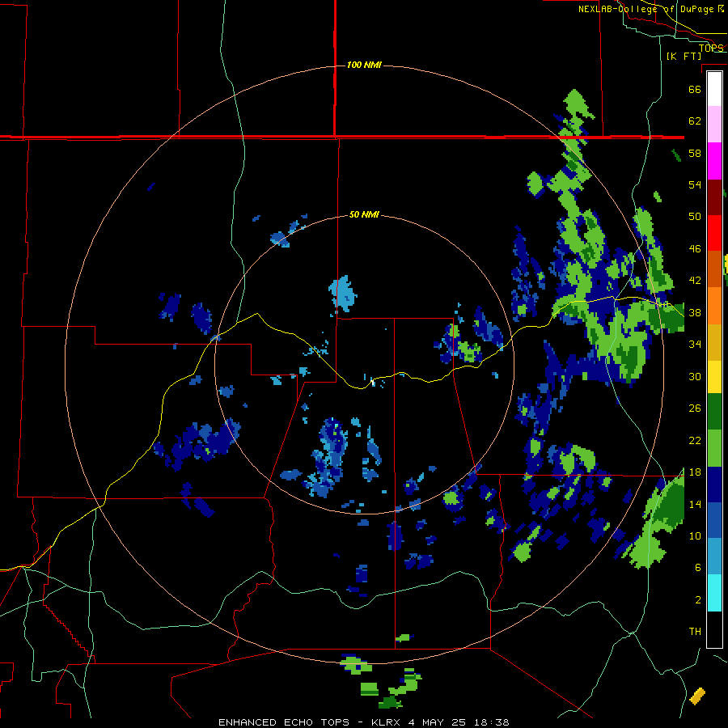Screen dimensions: 728x728
Task: Click legend value 34
Action: (x=695, y=345)
